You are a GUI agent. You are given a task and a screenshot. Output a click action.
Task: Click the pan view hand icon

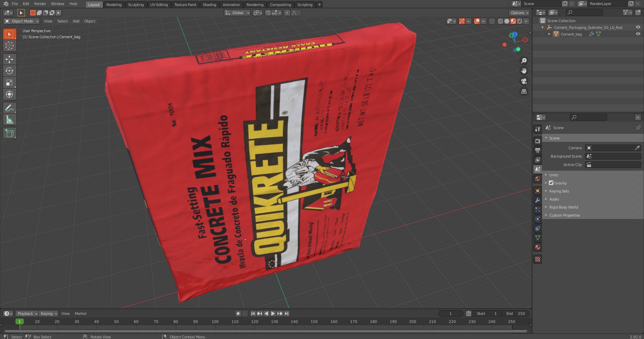click(524, 71)
